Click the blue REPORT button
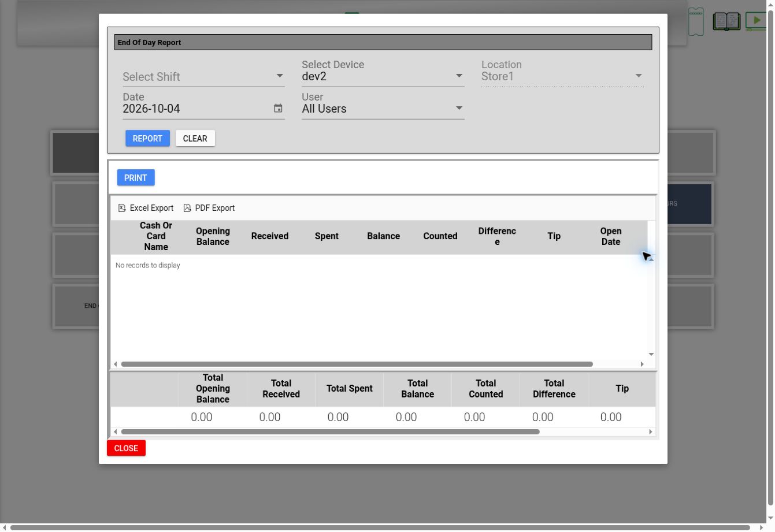This screenshot has width=775, height=532. 147,139
